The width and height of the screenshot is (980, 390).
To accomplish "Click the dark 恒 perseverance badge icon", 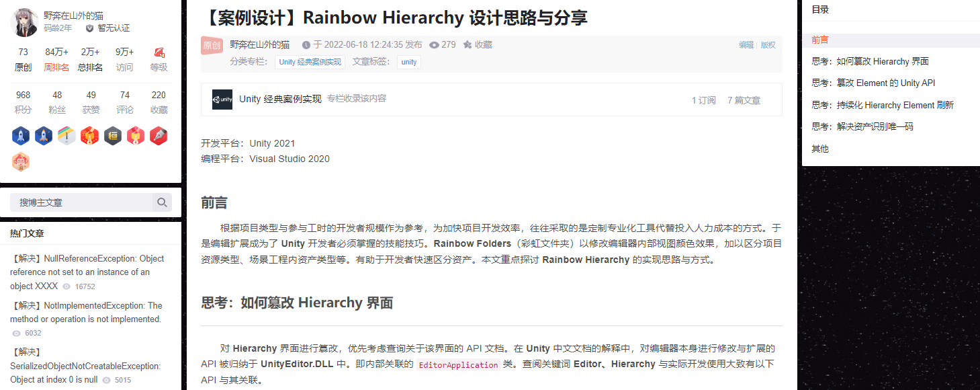I will pyautogui.click(x=112, y=135).
